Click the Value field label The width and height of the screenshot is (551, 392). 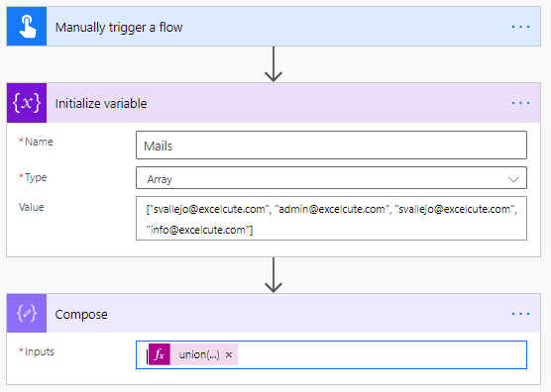pos(32,207)
